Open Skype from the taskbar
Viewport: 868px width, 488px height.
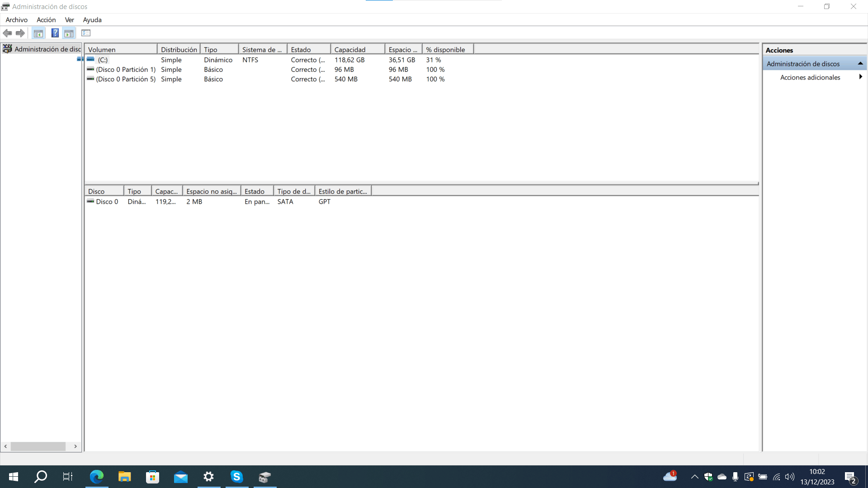click(236, 476)
